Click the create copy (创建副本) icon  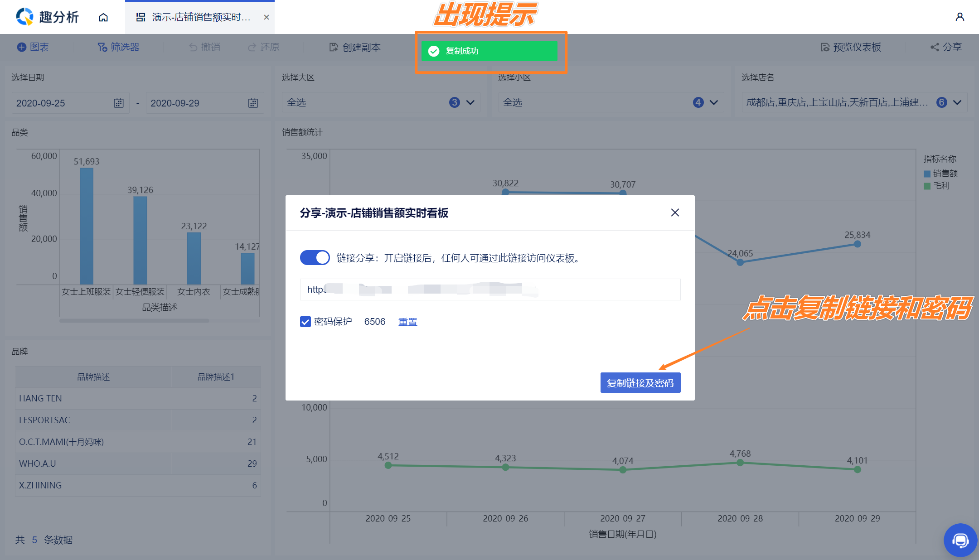[334, 47]
